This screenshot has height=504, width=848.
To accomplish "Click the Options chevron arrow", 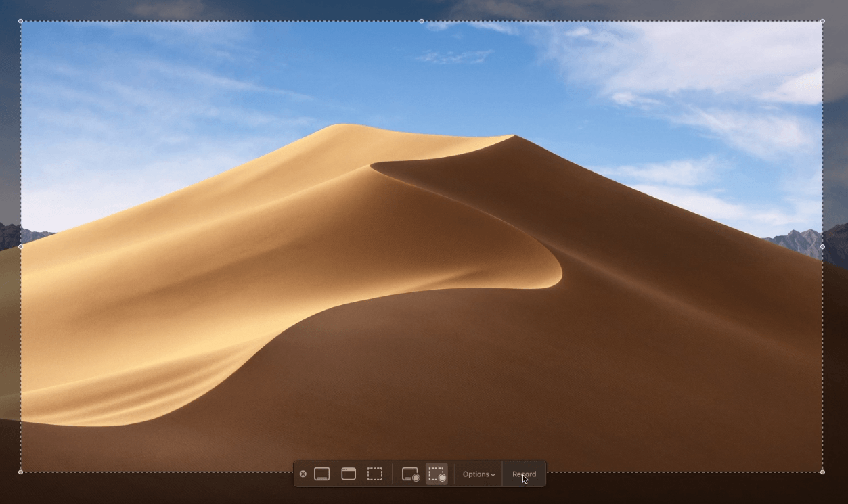I will (x=493, y=475).
